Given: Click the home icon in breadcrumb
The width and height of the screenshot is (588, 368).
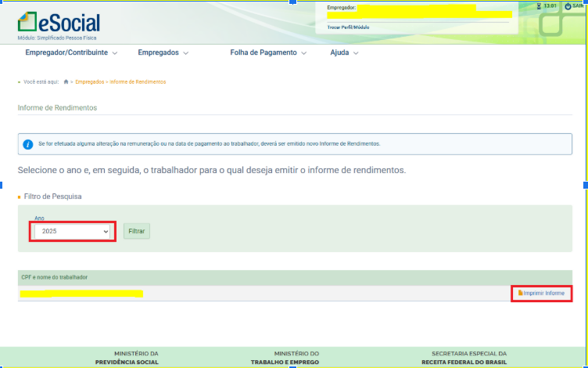Looking at the screenshot, I should 66,81.
